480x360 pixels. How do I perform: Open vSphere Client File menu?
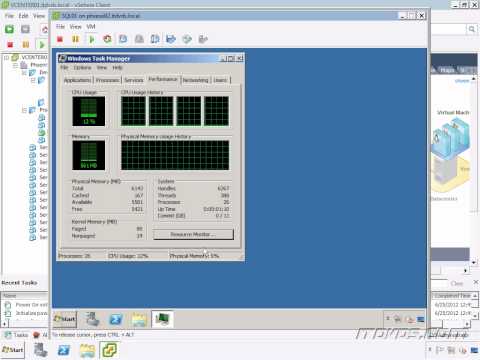(9, 16)
